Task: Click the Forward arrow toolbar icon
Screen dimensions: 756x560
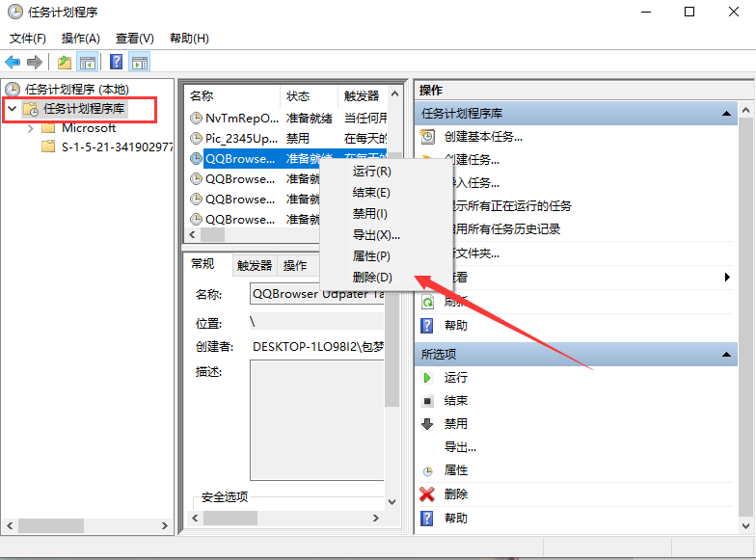Action: coord(35,63)
